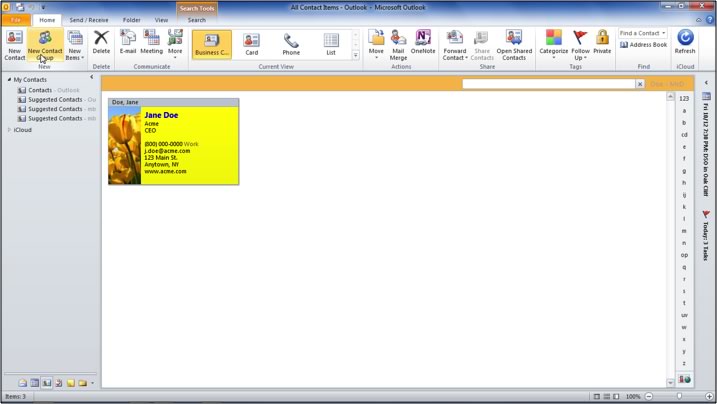Image resolution: width=717 pixels, height=404 pixels.
Task: Switch to the Folder tab
Action: pos(131,20)
